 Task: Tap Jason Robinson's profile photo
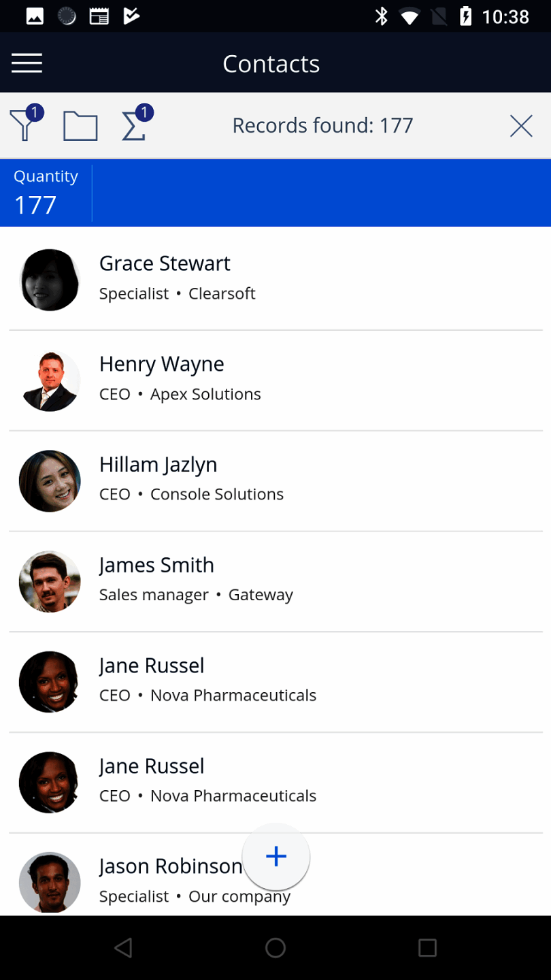click(x=50, y=882)
